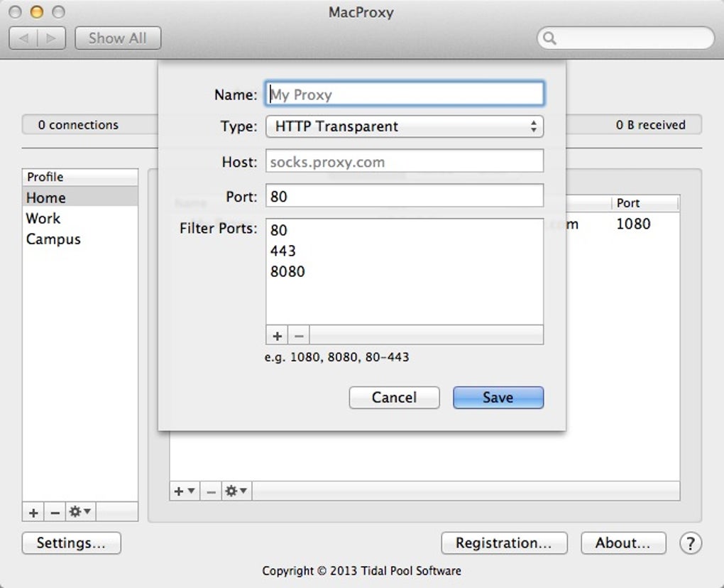
Task: Add a new profile with plus button
Action: (x=33, y=512)
